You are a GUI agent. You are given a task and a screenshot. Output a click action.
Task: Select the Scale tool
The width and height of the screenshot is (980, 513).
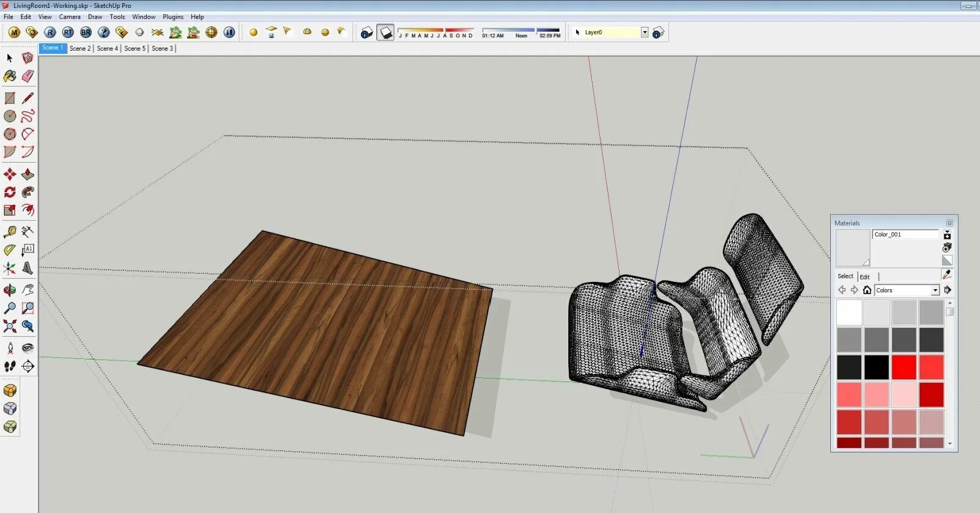coord(10,210)
